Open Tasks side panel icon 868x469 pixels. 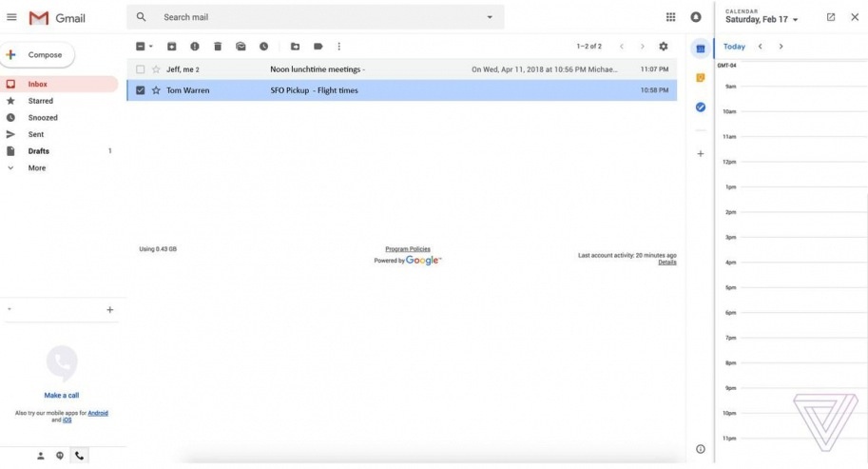pyautogui.click(x=701, y=107)
